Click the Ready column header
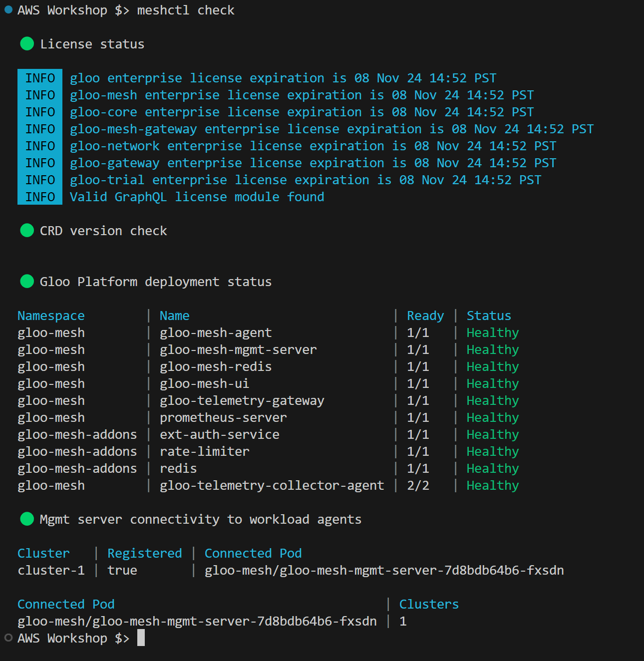This screenshot has width=644, height=661. coord(425,316)
